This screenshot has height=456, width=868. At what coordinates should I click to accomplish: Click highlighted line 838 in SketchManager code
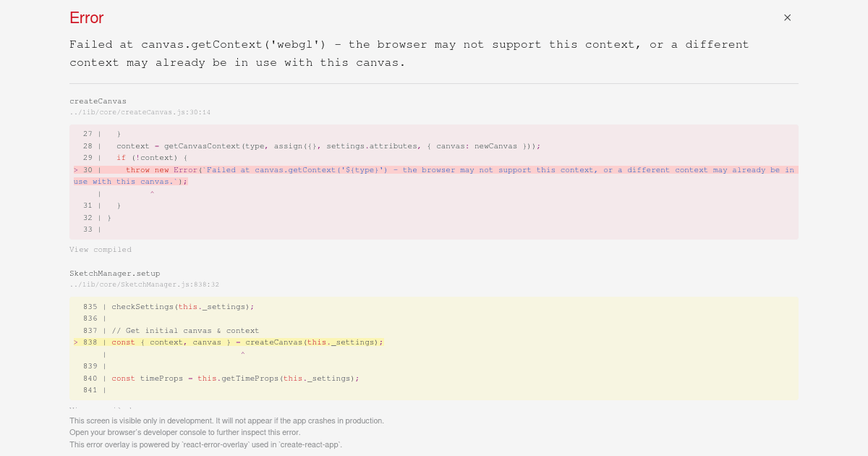coord(247,342)
